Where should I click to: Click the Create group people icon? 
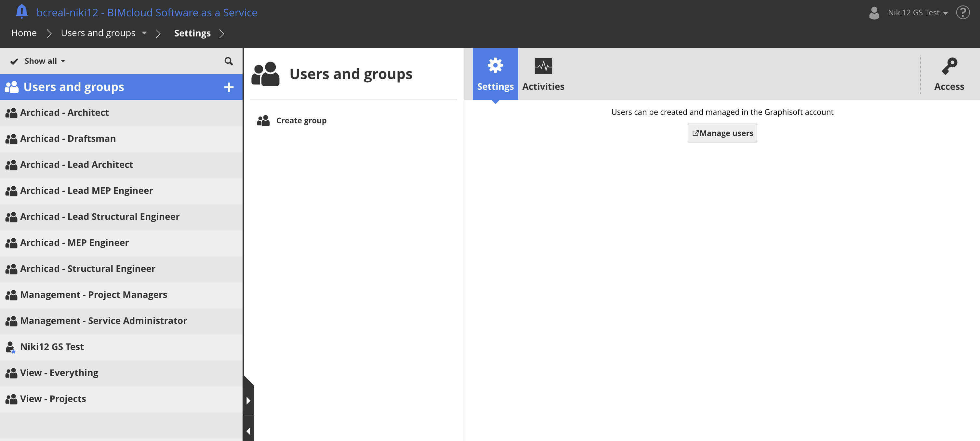263,121
